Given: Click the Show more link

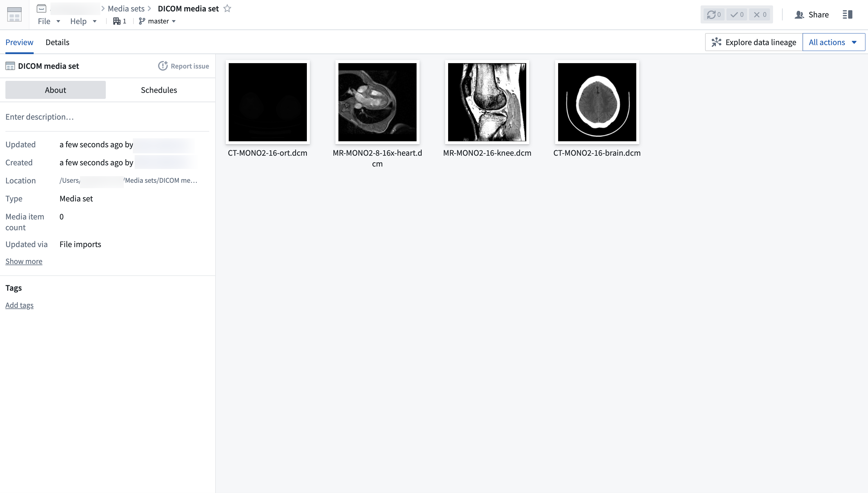Looking at the screenshot, I should point(24,261).
